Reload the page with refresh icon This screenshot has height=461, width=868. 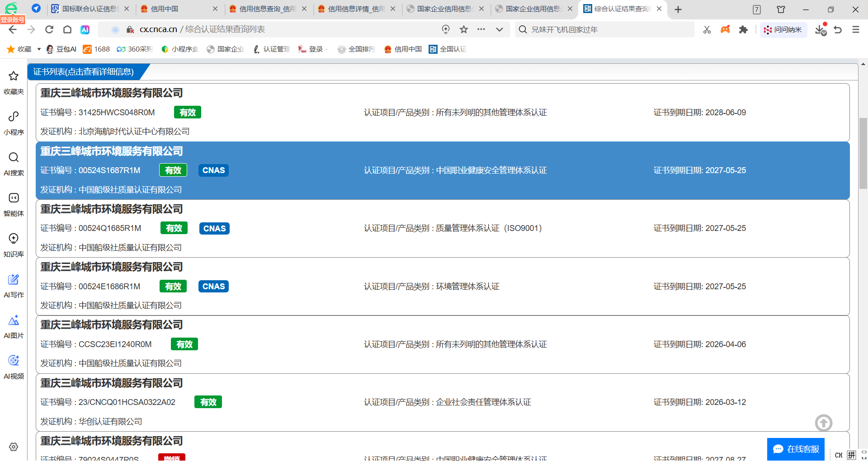point(49,29)
